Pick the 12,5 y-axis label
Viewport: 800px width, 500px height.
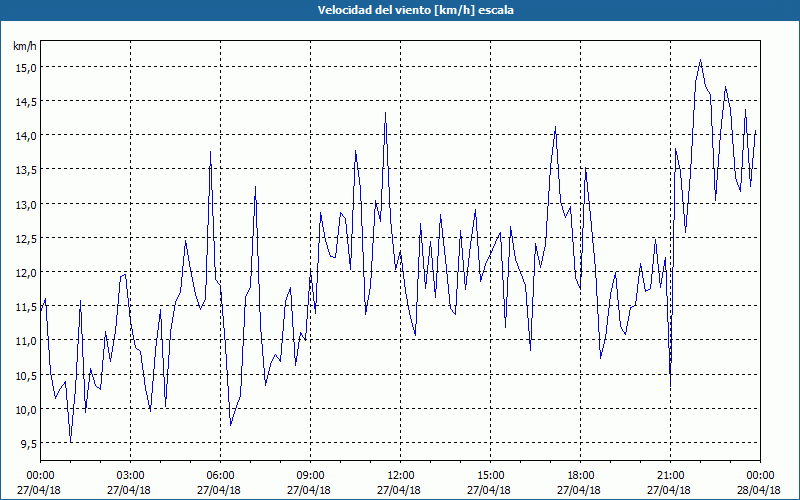click(26, 238)
